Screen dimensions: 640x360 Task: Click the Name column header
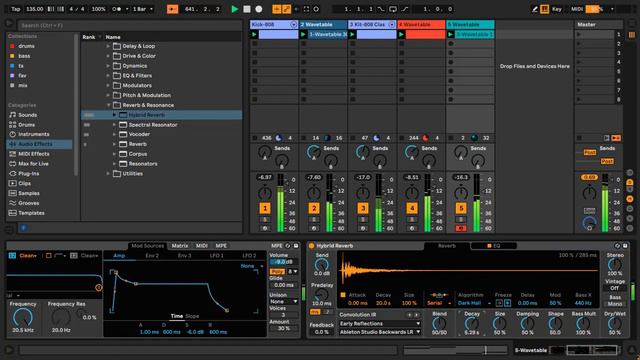pyautogui.click(x=113, y=37)
